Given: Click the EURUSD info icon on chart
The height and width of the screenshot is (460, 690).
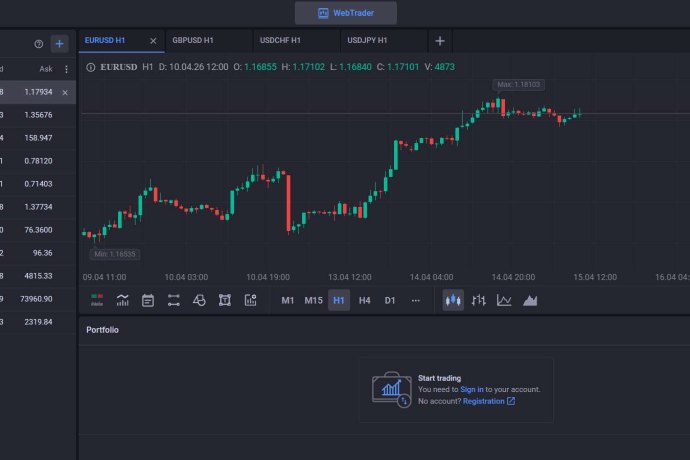Looking at the screenshot, I should coord(91,67).
